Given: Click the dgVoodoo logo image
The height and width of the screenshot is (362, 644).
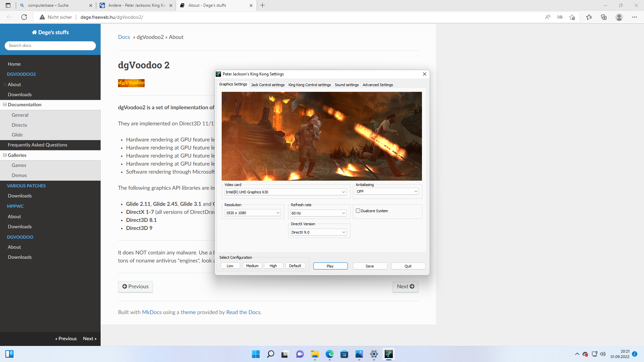Looking at the screenshot, I should [131, 83].
